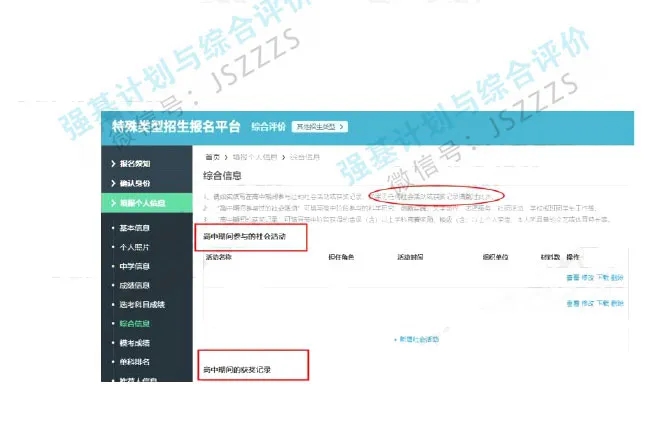Screen dimensions: 659x445
Task: Click 修改 in second activity row
Action: coord(587,301)
